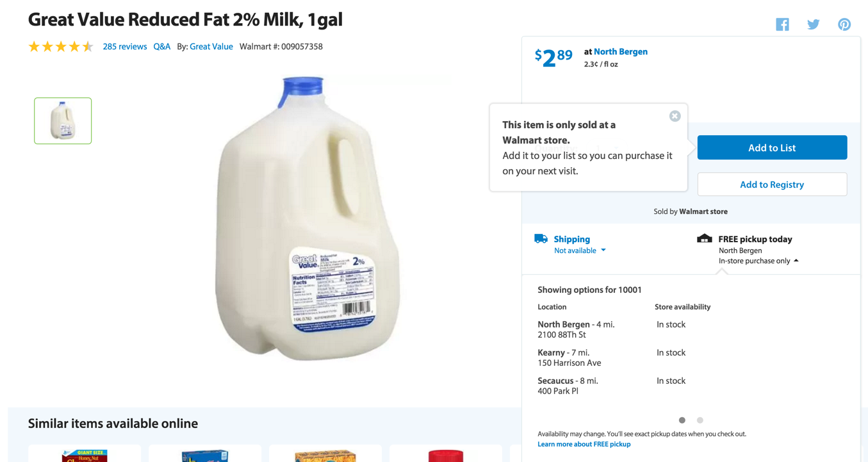Open the 285 reviews link
Viewport: 868px width, 462px height.
coord(125,46)
